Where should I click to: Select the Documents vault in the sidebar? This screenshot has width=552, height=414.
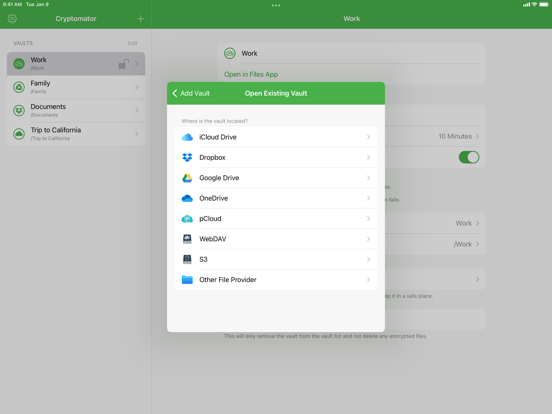click(76, 111)
